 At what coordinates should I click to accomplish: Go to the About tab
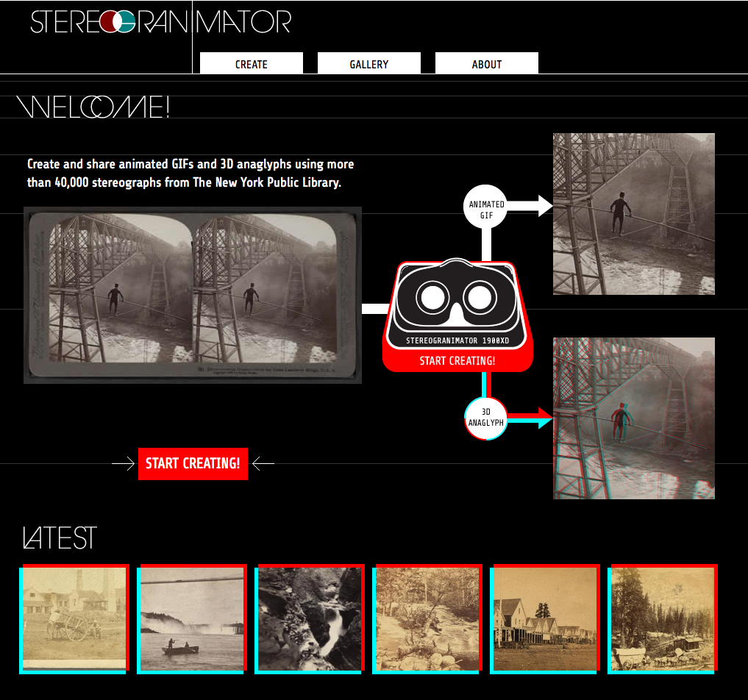[486, 64]
